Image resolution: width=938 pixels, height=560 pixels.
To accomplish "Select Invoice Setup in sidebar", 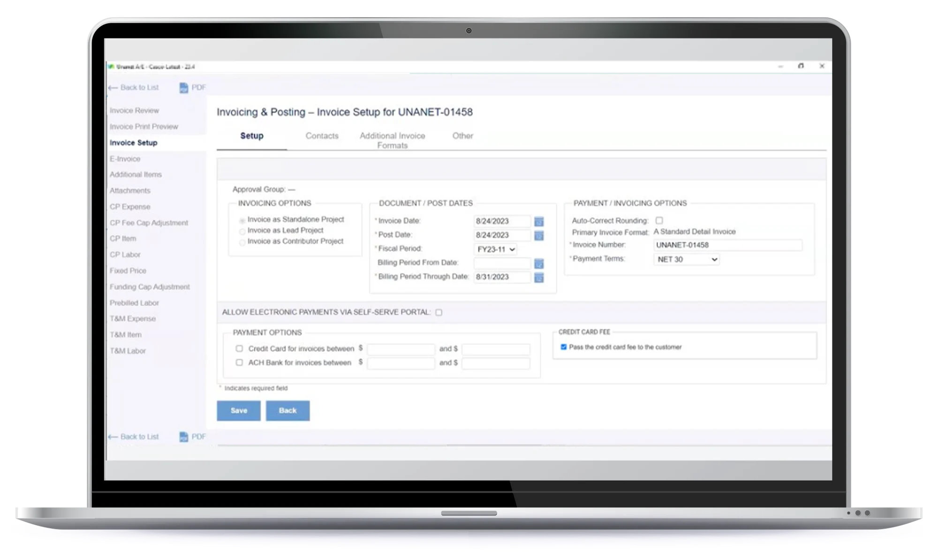I will pyautogui.click(x=133, y=143).
